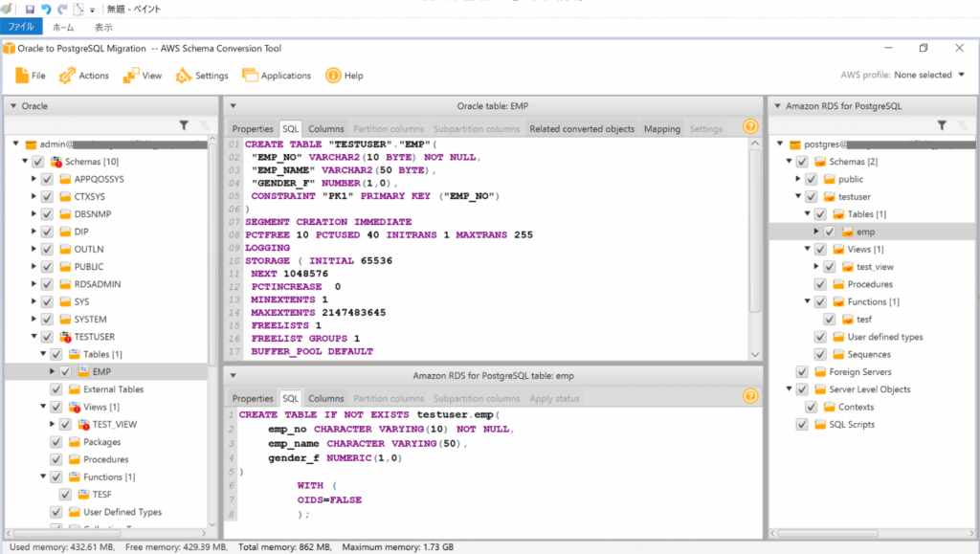Screen dimensions: 980x554
Task: Click the Oracle SQL pane vertical scrollbar thumb
Action: pos(755,231)
